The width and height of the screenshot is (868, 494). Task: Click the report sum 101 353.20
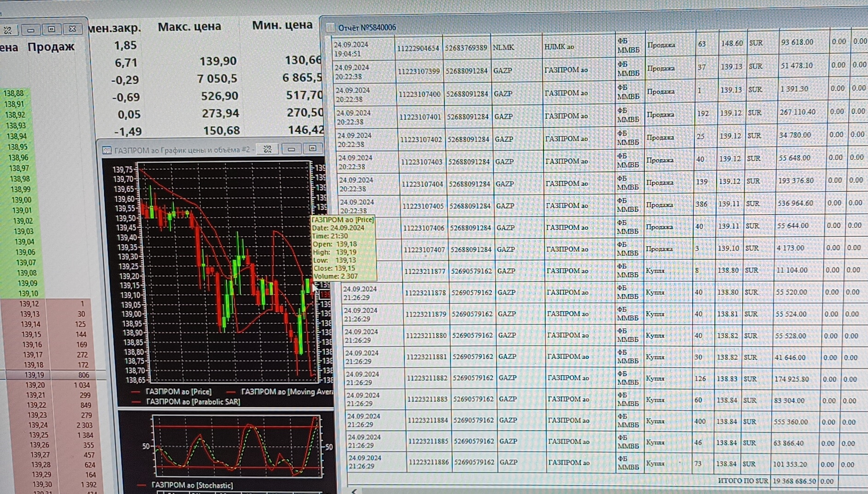pyautogui.click(x=790, y=465)
